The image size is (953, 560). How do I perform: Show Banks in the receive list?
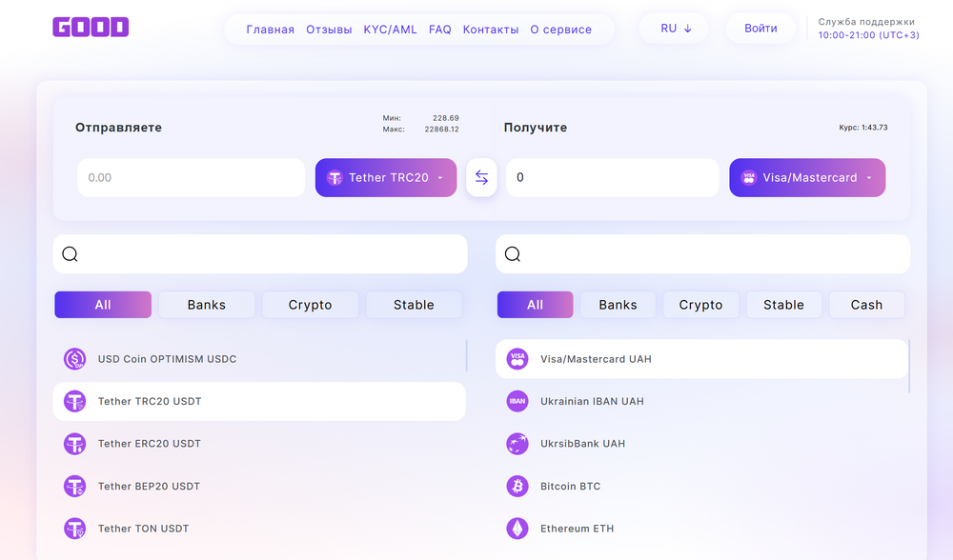pyautogui.click(x=618, y=305)
